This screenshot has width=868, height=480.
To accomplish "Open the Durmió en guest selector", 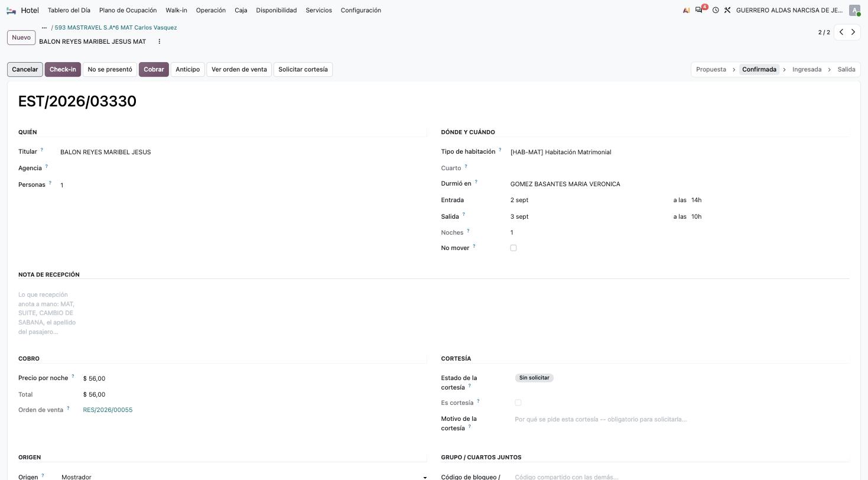I will (680, 184).
